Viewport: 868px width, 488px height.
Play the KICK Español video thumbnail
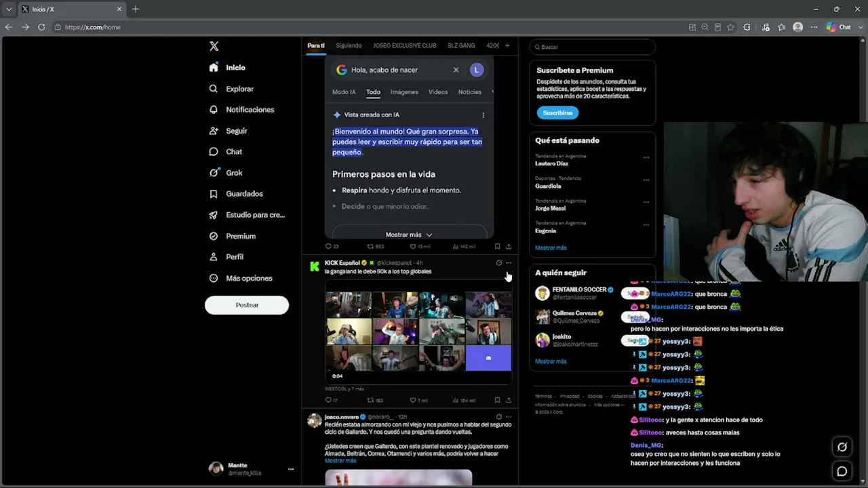pyautogui.click(x=418, y=331)
